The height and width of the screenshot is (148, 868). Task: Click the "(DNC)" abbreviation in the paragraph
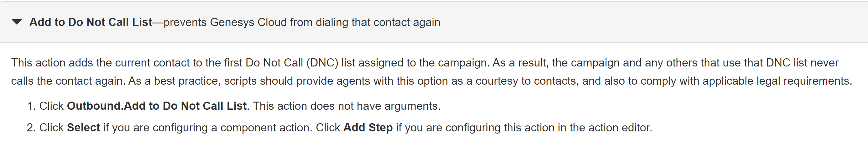pyautogui.click(x=322, y=63)
